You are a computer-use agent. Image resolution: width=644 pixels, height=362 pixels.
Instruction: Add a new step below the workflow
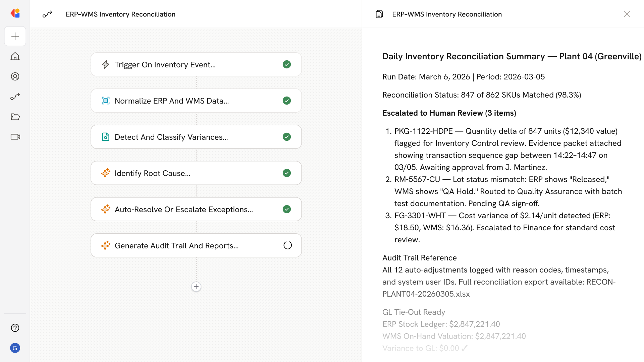click(196, 287)
